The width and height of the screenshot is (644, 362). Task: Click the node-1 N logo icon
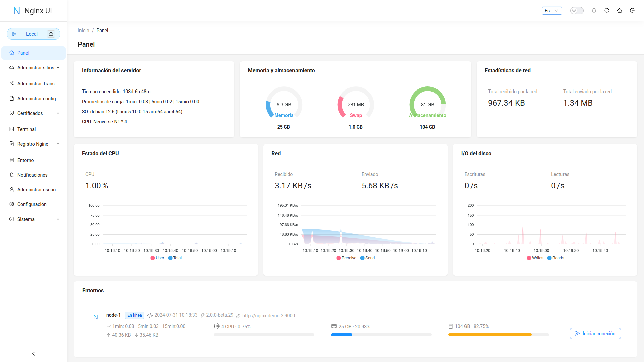pos(96,317)
